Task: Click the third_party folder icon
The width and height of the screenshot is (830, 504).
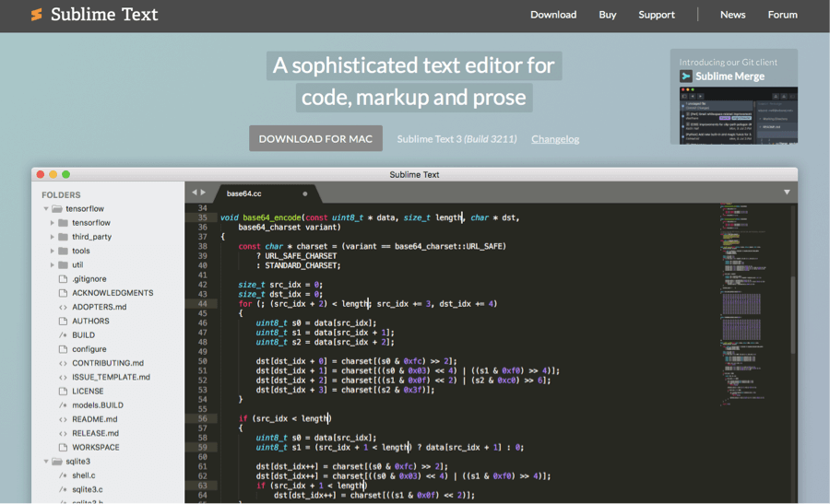Action: click(63, 237)
